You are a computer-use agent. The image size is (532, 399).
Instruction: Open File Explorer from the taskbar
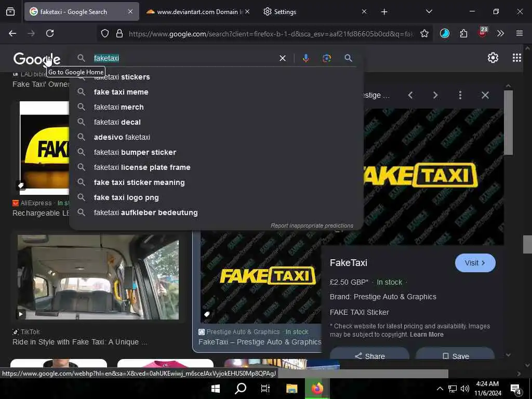pyautogui.click(x=291, y=389)
